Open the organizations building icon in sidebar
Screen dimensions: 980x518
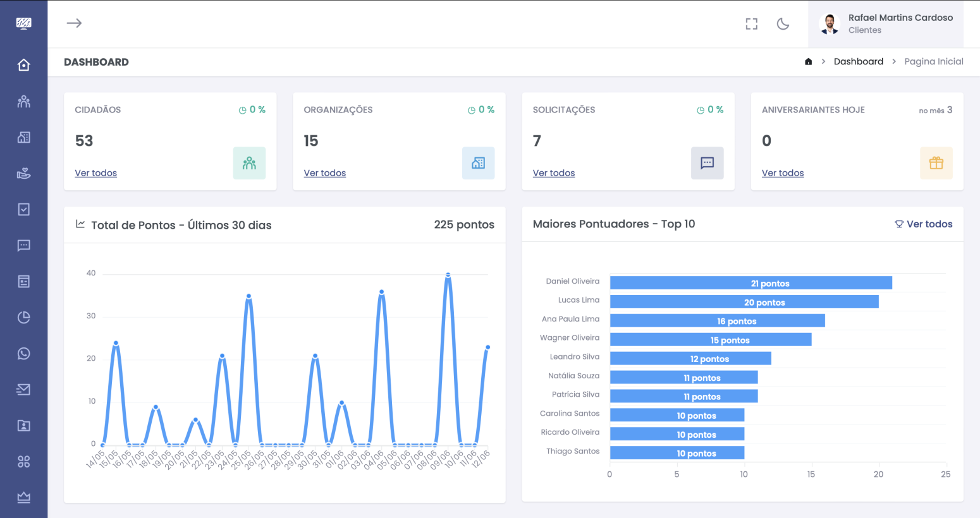(23, 137)
